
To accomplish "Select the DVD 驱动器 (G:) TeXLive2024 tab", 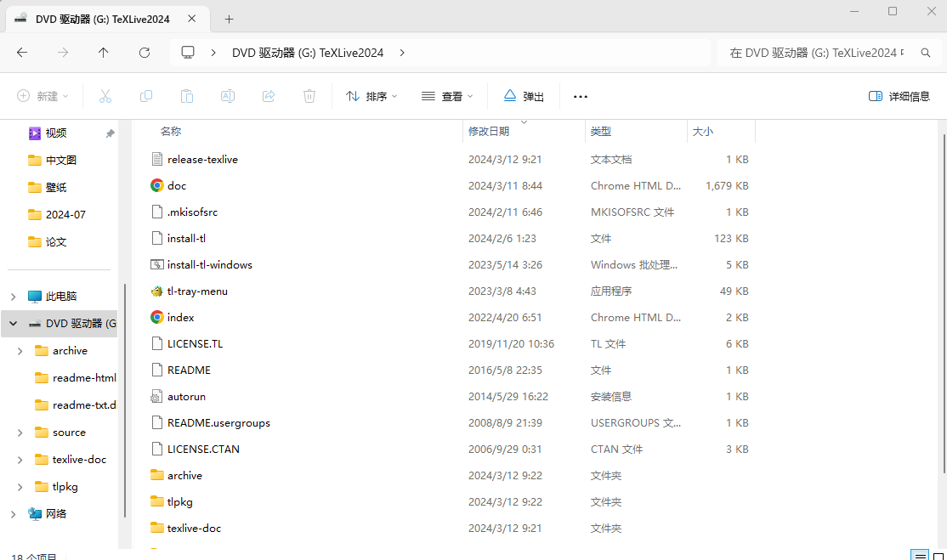I will (x=108, y=19).
